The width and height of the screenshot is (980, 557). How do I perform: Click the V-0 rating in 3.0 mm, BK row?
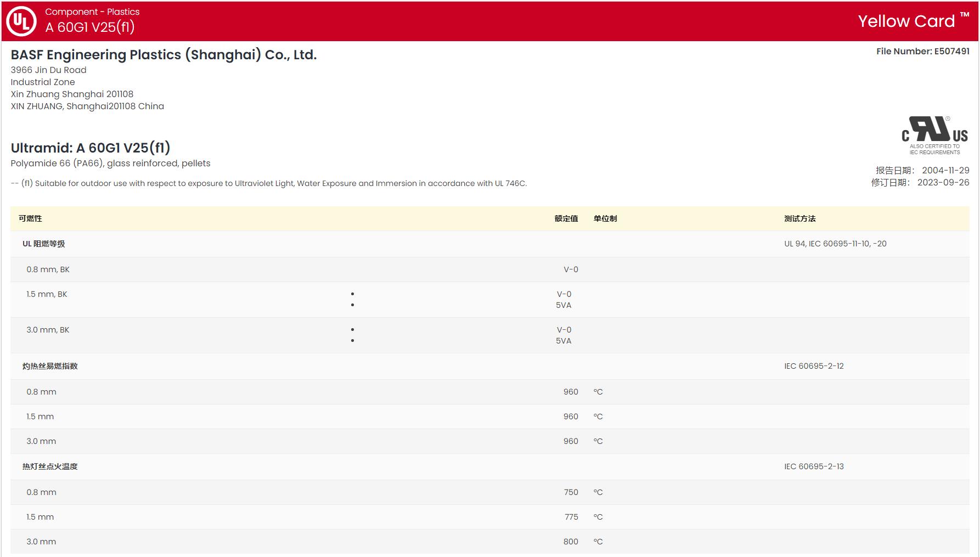(564, 330)
